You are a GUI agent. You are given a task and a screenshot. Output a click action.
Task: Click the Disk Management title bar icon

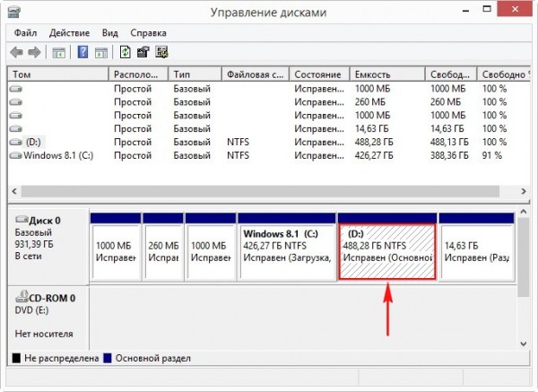click(x=14, y=12)
